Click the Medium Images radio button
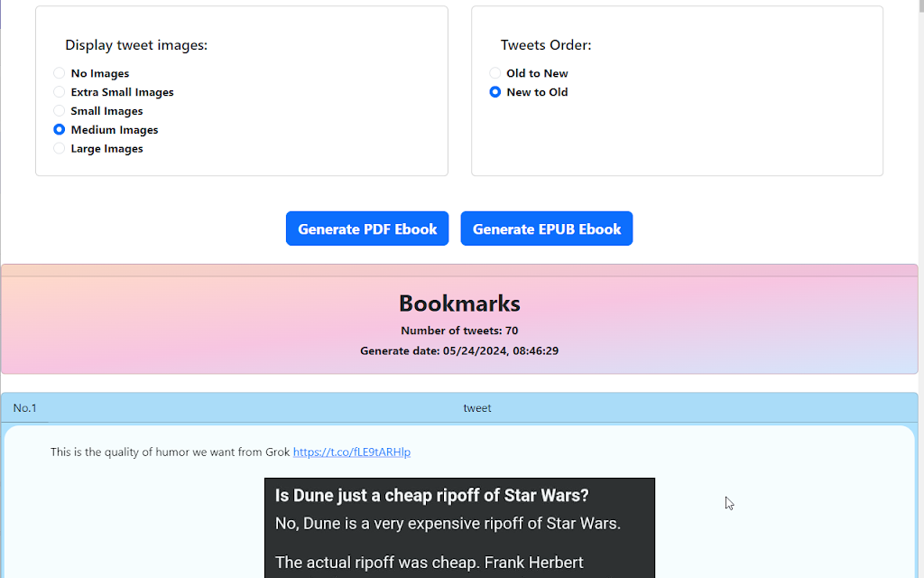The width and height of the screenshot is (924, 578). click(x=59, y=130)
